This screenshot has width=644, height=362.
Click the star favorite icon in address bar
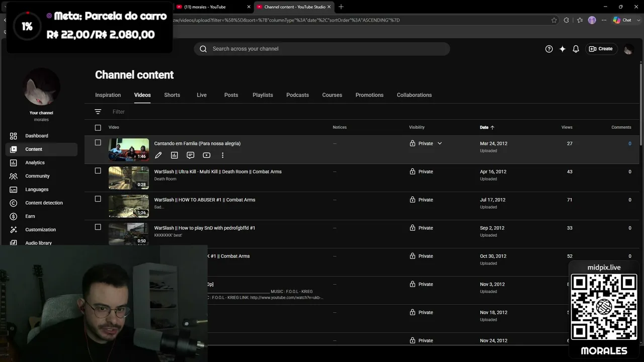point(554,20)
